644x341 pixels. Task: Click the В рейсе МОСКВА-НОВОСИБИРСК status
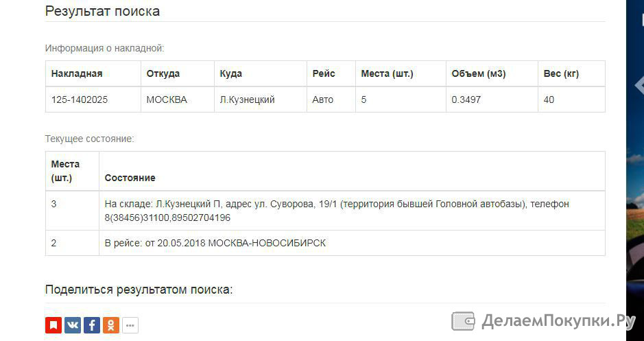pyautogui.click(x=215, y=243)
